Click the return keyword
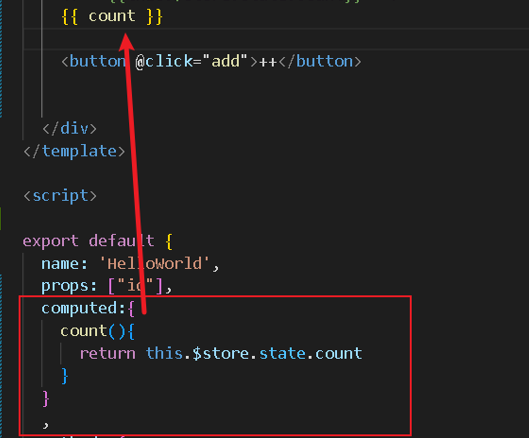This screenshot has width=529, height=438. [x=107, y=353]
